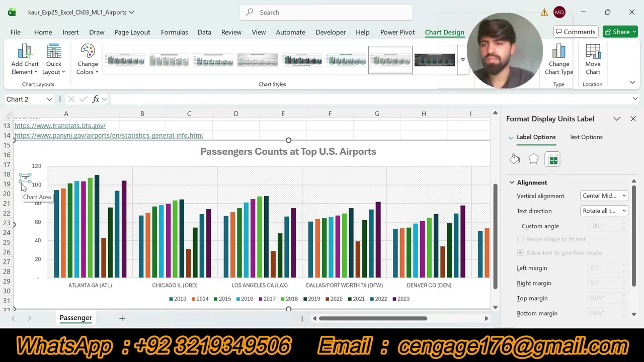This screenshot has width=644, height=362.
Task: Click cancel entry X in formula bar
Action: tap(71, 99)
